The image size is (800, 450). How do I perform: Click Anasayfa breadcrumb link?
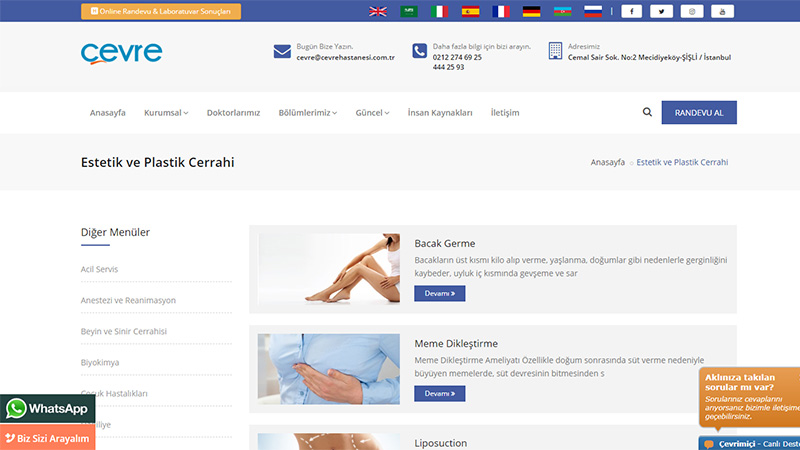pos(608,162)
